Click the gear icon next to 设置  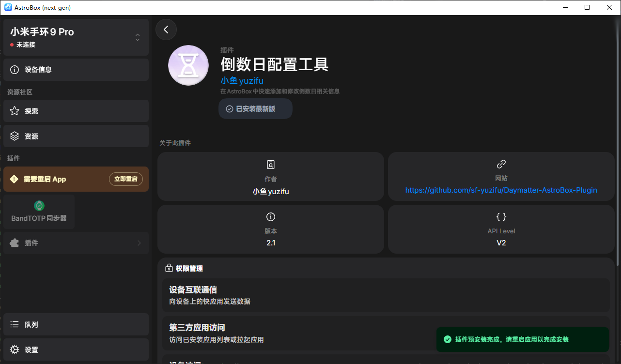coord(15,350)
